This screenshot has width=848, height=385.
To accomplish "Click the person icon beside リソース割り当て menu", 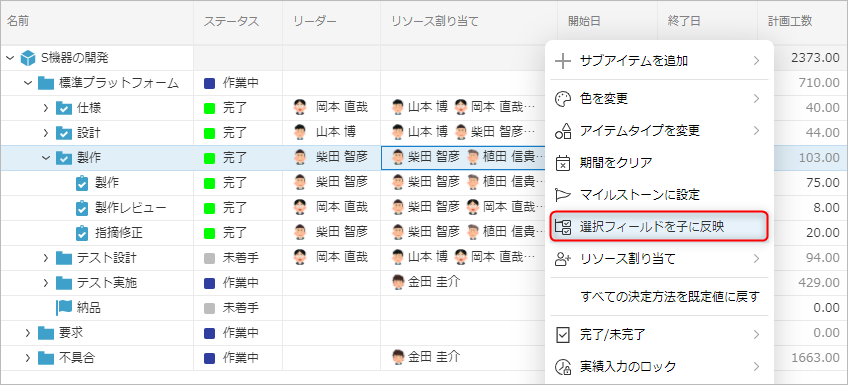I will click(x=564, y=260).
